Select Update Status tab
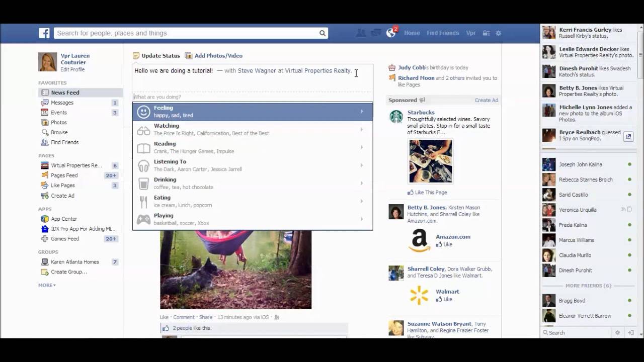This screenshot has width=644, height=362. pyautogui.click(x=156, y=56)
